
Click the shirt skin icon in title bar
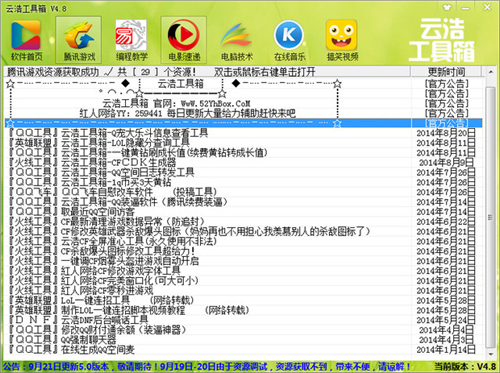[447, 7]
